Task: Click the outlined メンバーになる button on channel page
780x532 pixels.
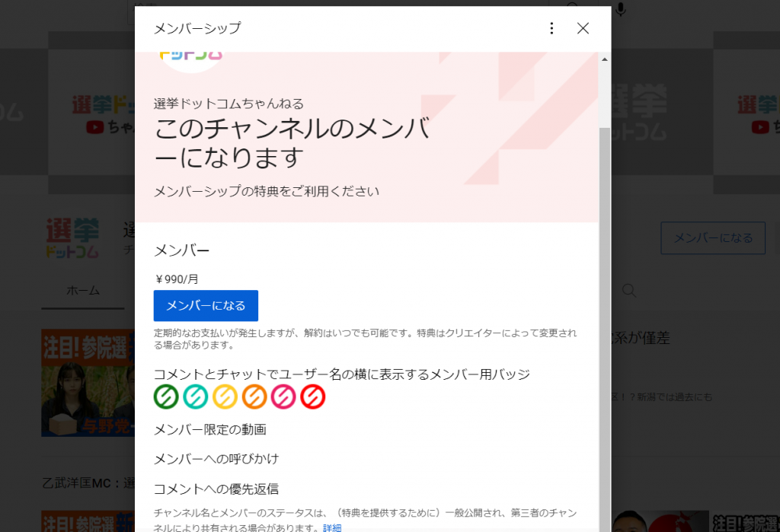Action: tap(712, 238)
